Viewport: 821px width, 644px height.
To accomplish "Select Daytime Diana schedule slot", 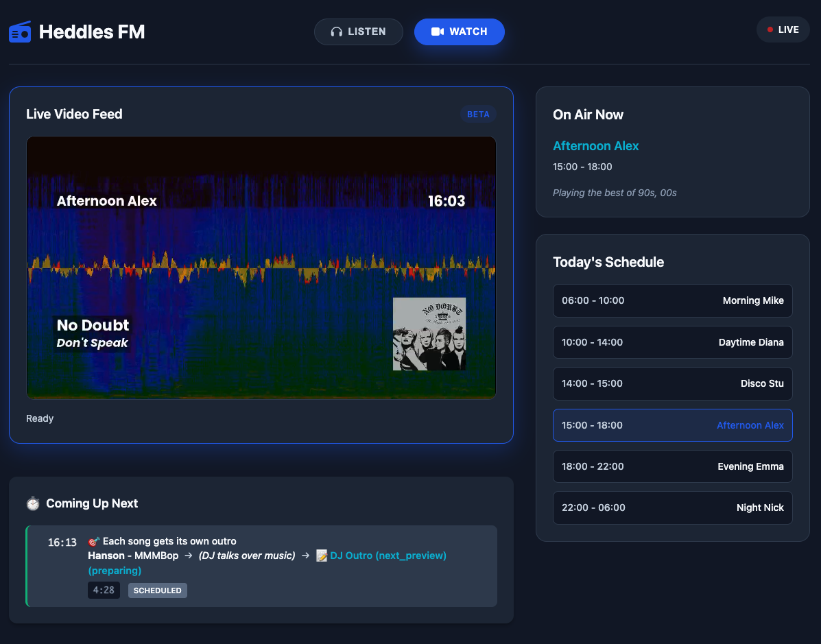I will (x=672, y=342).
